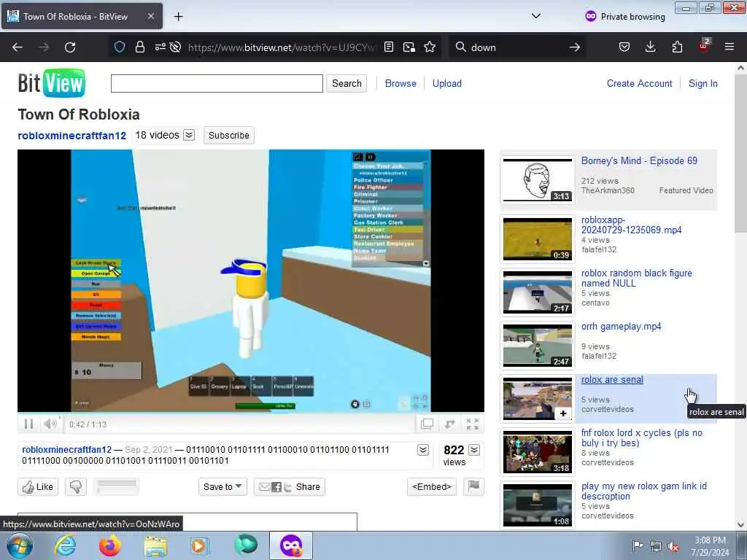Toggle the video player size icon
Screen dimensions: 747x560
tap(449, 424)
